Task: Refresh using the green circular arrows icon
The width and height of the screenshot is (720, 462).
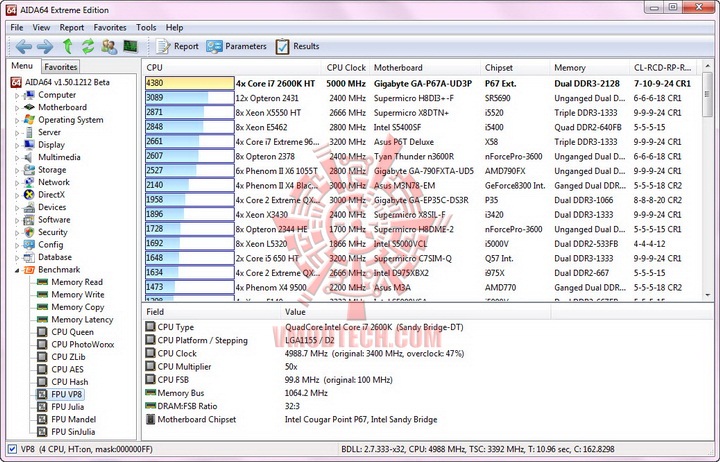Action: point(88,46)
